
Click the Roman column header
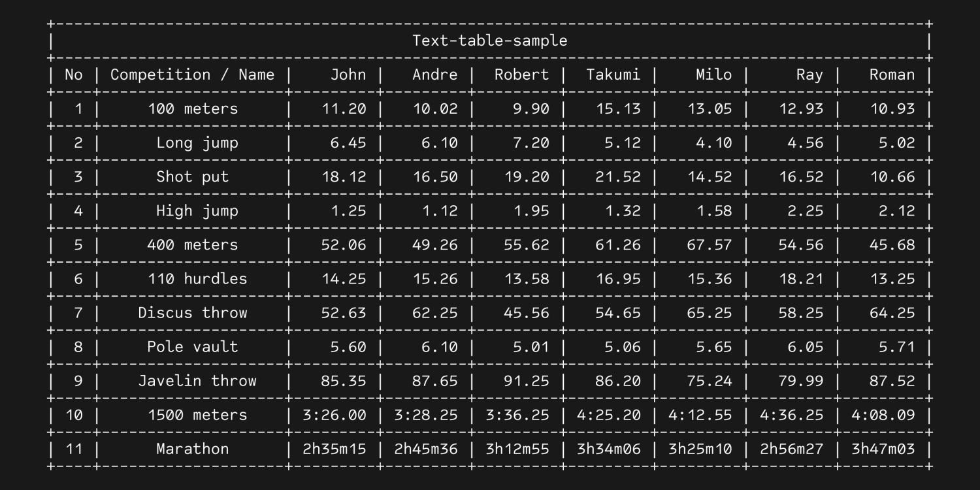click(892, 74)
